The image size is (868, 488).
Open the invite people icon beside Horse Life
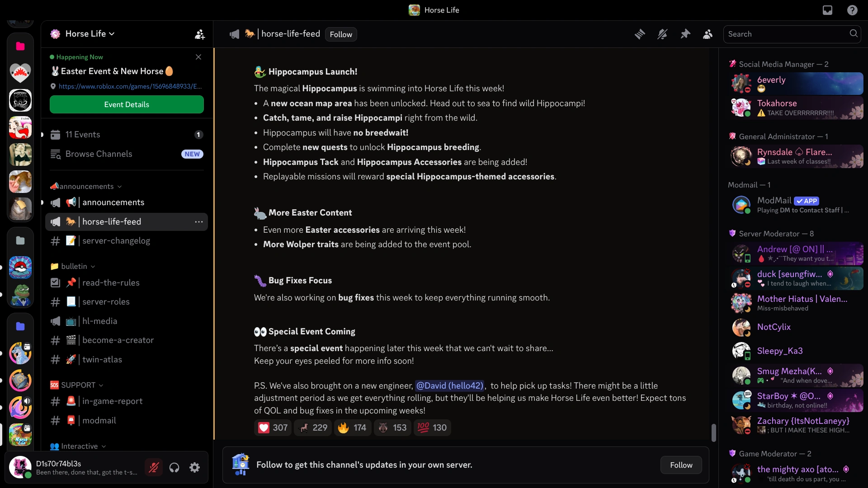(200, 34)
